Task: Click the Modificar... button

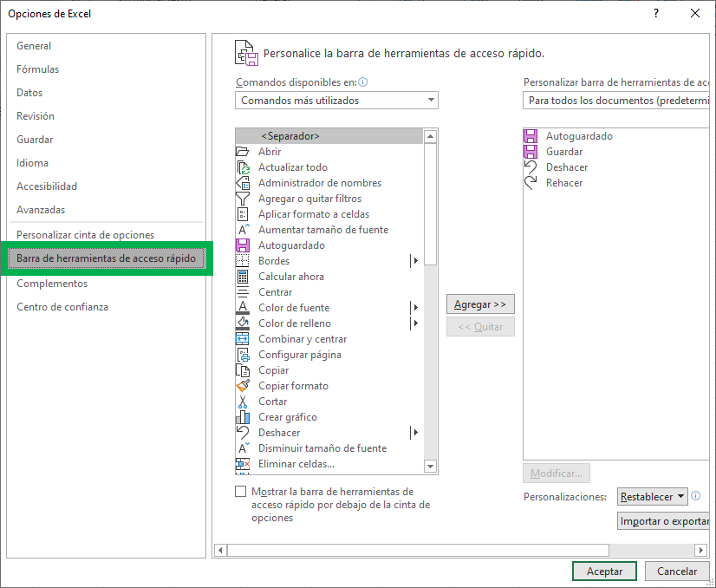Action: [557, 474]
